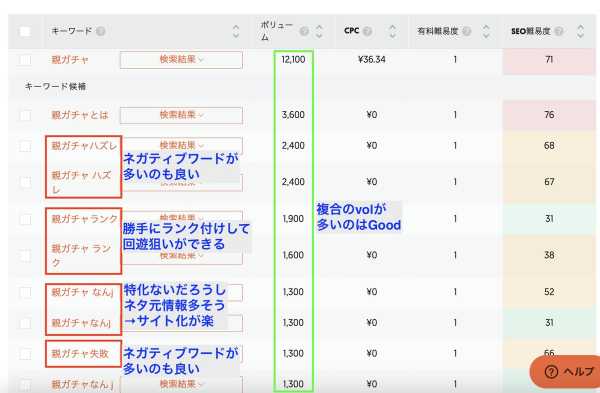Click the SEO difficulty cell showing 71

coord(549,60)
